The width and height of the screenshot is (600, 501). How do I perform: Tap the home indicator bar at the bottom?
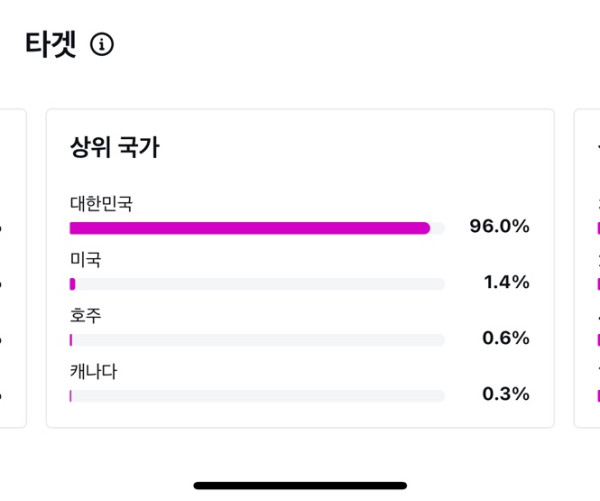(300, 486)
